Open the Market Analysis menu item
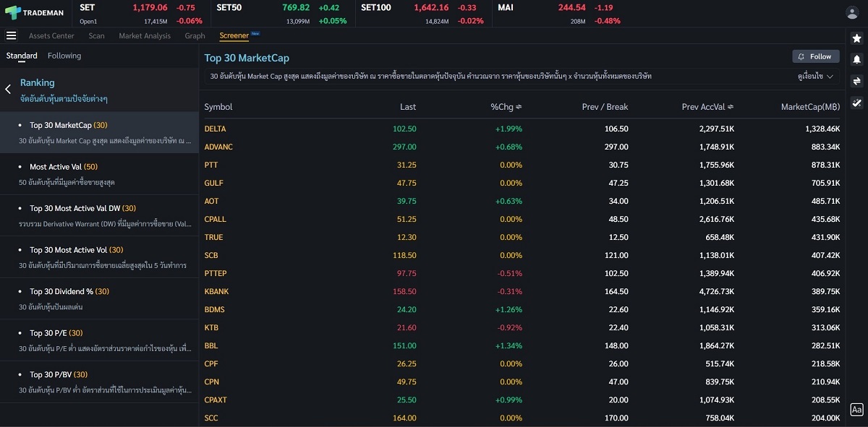868x427 pixels. click(144, 35)
